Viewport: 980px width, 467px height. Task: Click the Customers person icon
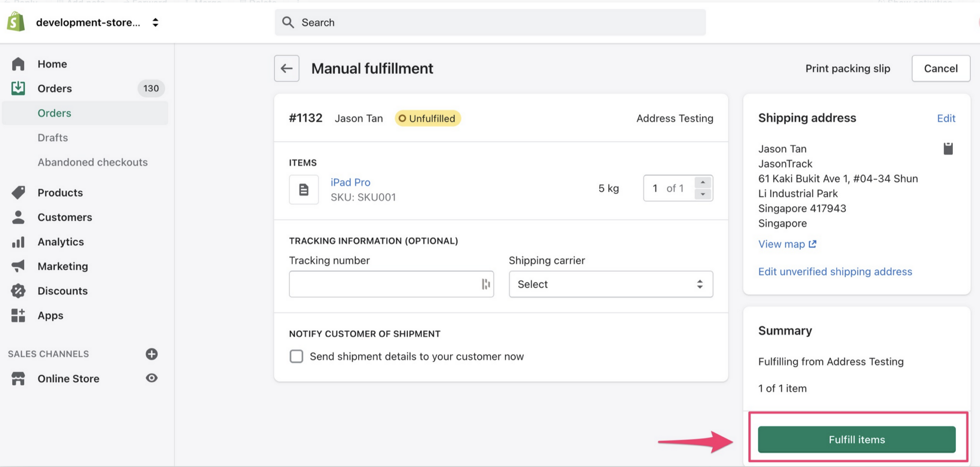point(18,217)
